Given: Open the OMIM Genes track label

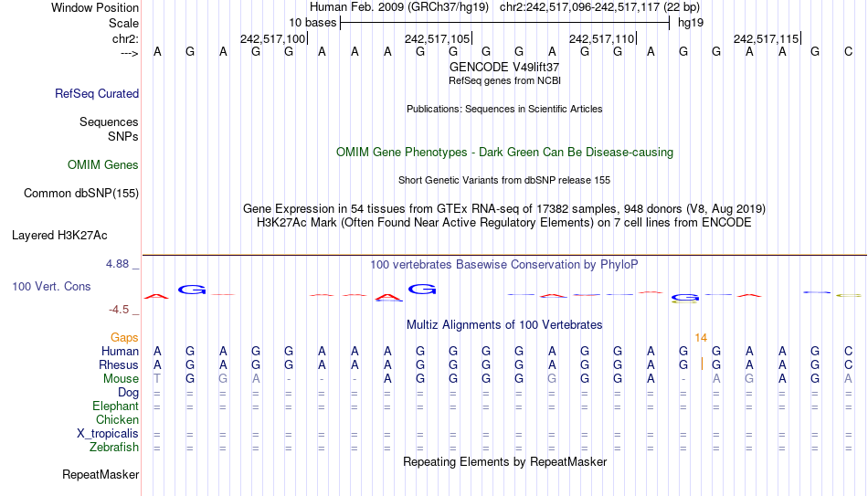Looking at the screenshot, I should click(x=102, y=165).
